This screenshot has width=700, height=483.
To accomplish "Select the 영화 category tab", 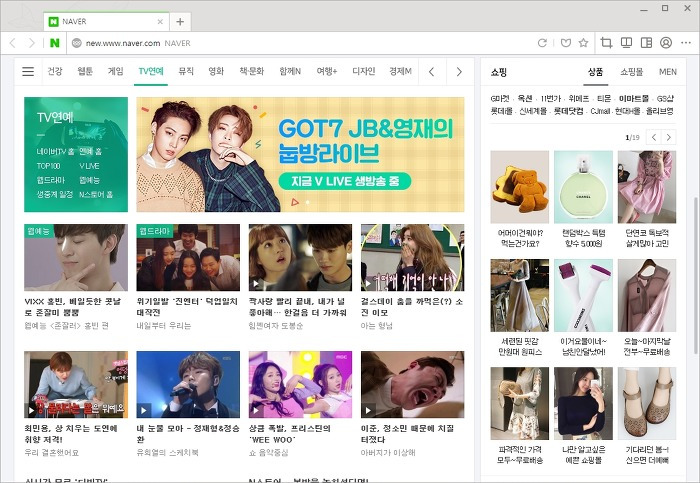I will (216, 71).
